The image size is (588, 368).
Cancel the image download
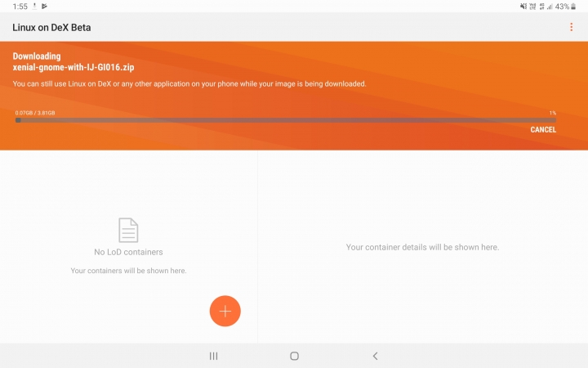pyautogui.click(x=543, y=129)
